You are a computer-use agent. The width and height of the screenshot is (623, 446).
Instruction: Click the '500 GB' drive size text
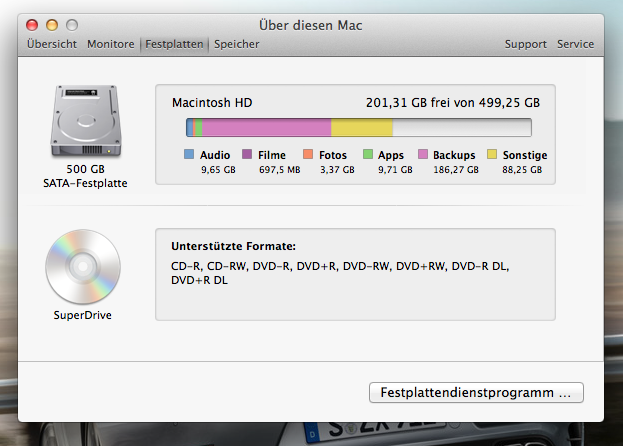coord(85,169)
